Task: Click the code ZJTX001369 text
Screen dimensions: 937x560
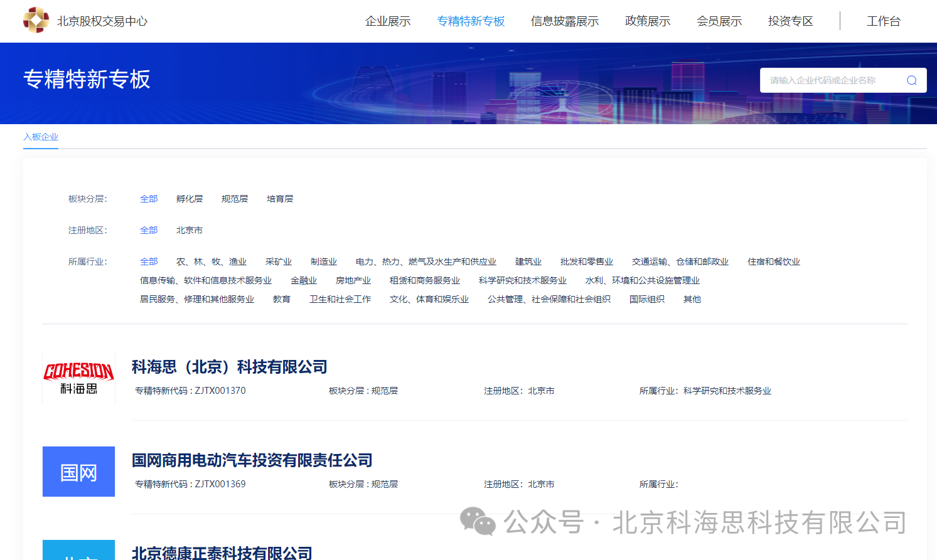Action: [220, 484]
